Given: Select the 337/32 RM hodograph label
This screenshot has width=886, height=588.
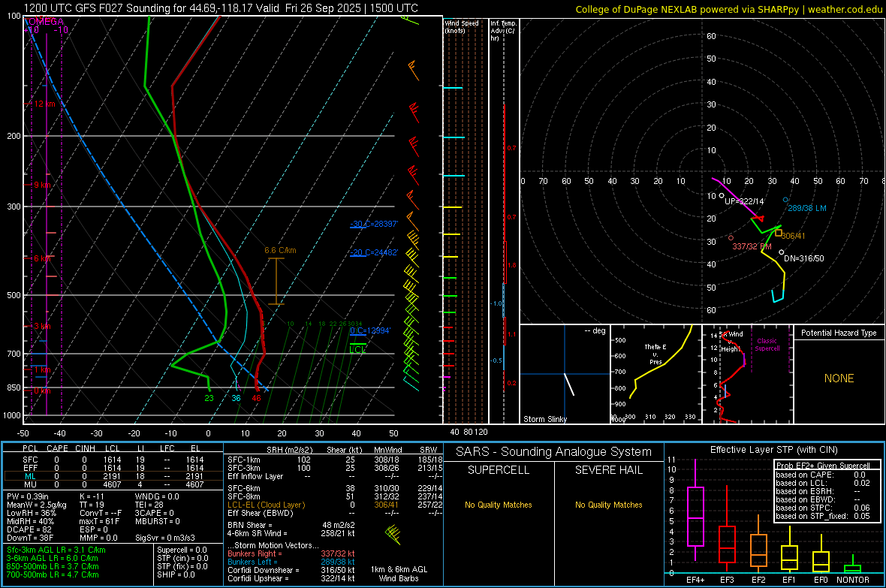Looking at the screenshot, I should pyautogui.click(x=752, y=246).
